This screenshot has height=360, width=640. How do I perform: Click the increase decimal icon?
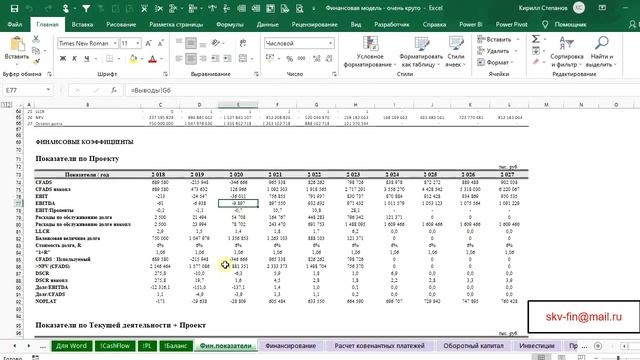coord(316,59)
